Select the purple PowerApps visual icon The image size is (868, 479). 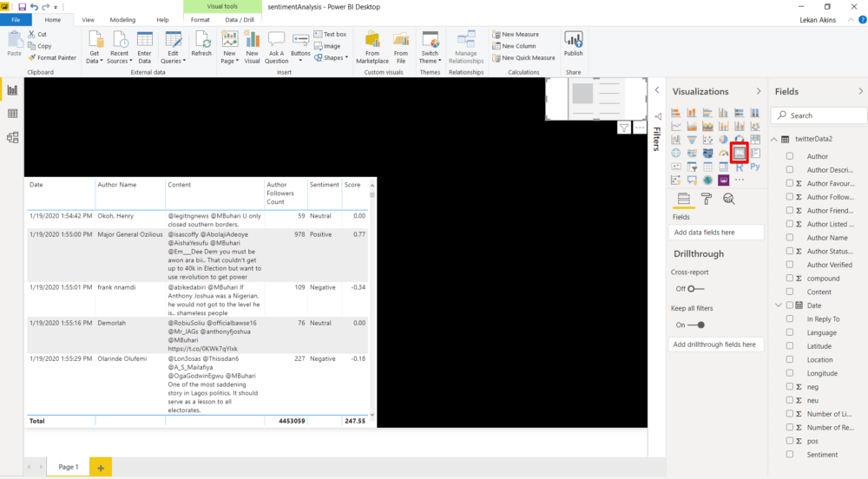(x=724, y=180)
